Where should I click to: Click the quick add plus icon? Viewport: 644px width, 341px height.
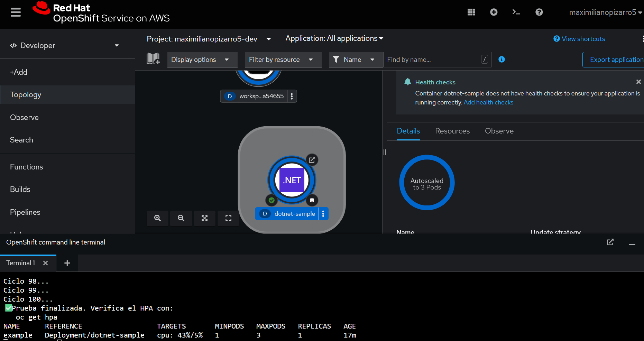[x=494, y=12]
